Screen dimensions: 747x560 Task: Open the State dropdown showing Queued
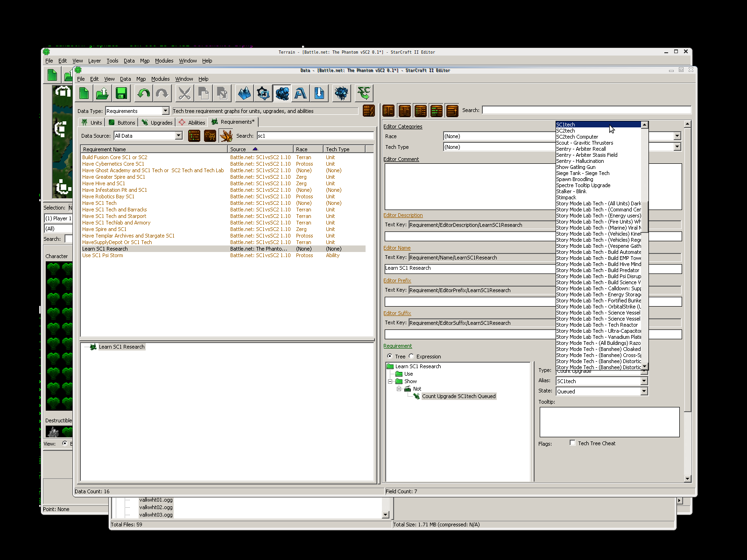coord(644,392)
